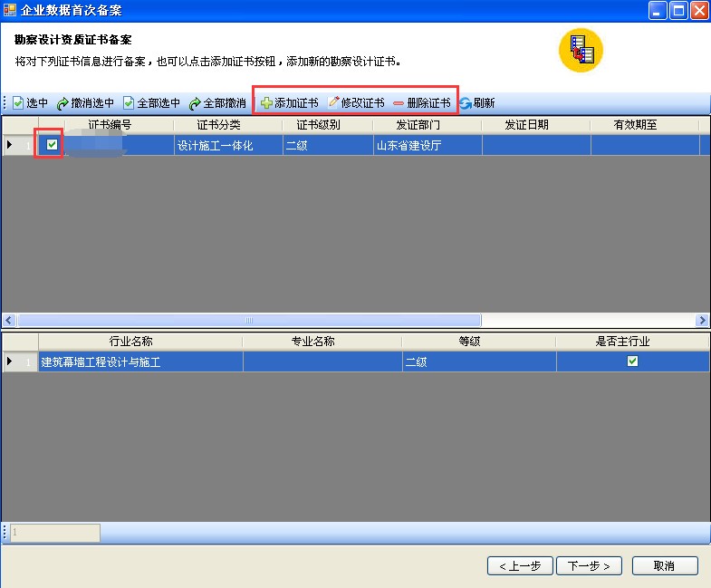Image resolution: width=711 pixels, height=588 pixels.
Task: Click the 撤消选中 (undo select) icon
Action: [63, 103]
